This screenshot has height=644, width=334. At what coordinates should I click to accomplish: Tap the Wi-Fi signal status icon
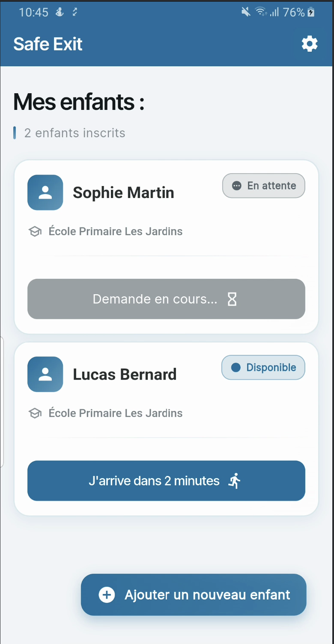[x=260, y=12]
